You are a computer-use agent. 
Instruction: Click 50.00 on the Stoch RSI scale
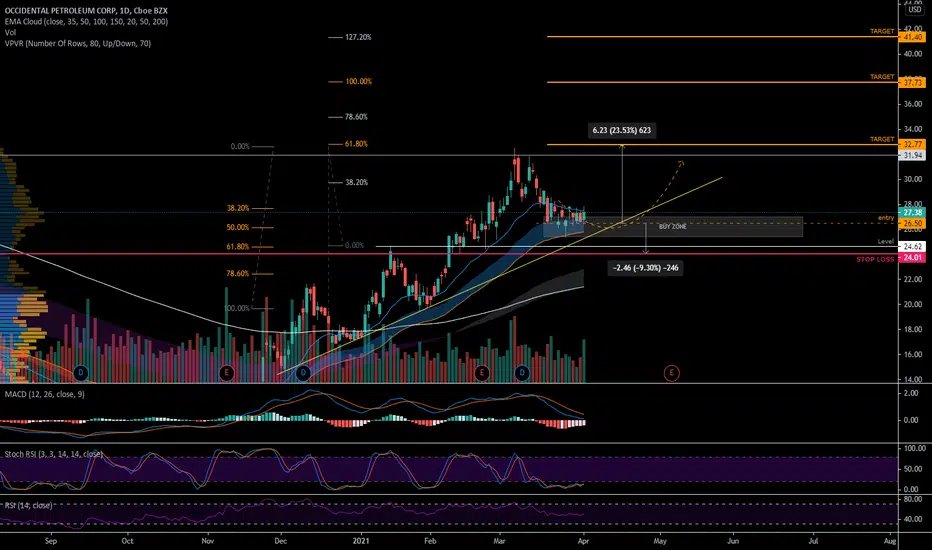click(912, 469)
